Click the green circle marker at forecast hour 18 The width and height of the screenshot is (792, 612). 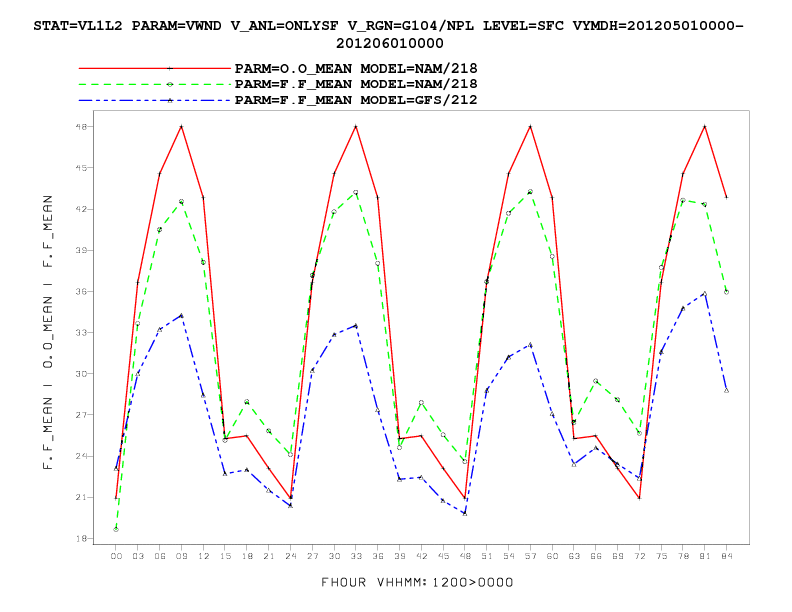tap(247, 402)
